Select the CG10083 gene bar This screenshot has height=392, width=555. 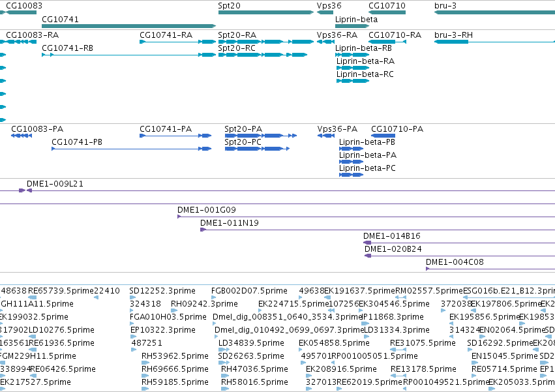click(x=22, y=12)
